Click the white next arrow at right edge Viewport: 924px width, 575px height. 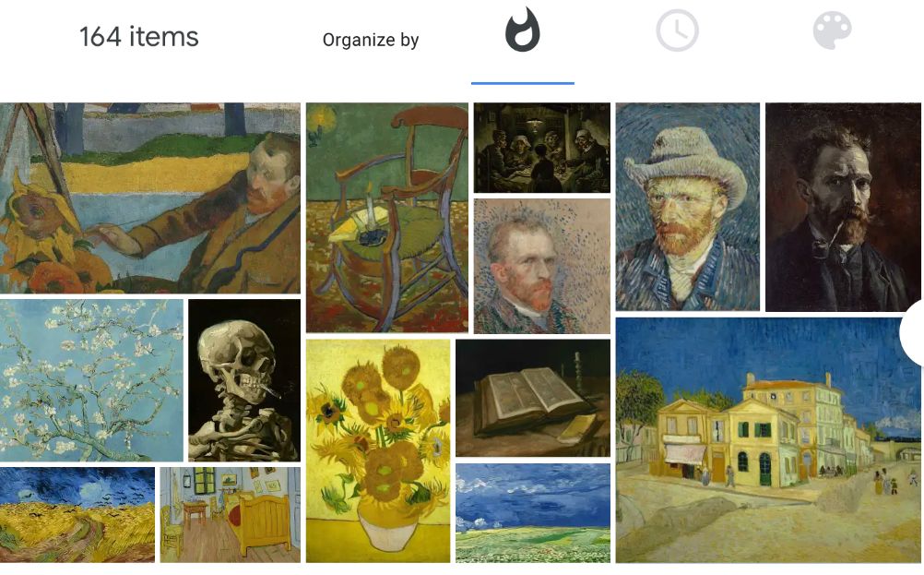[x=912, y=333]
